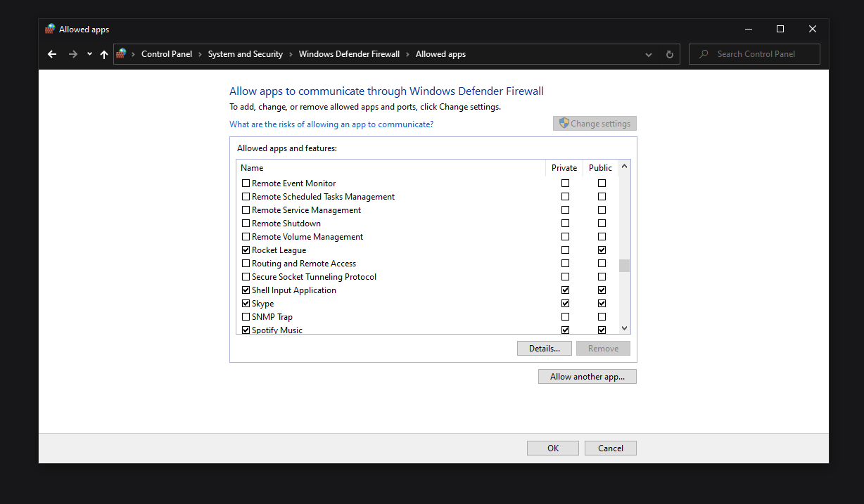Viewport: 864px width, 504px height.
Task: Maximize the Allowed apps window
Action: pyautogui.click(x=780, y=29)
